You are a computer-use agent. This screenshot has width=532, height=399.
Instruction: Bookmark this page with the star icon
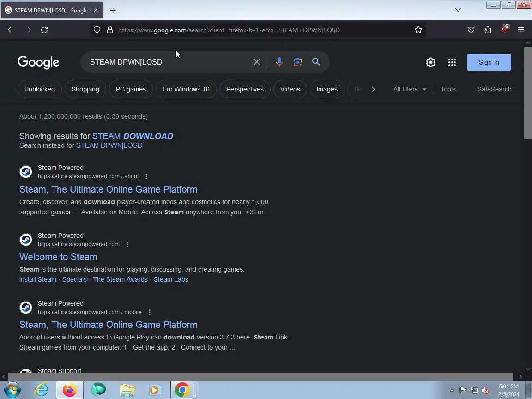pyautogui.click(x=418, y=30)
